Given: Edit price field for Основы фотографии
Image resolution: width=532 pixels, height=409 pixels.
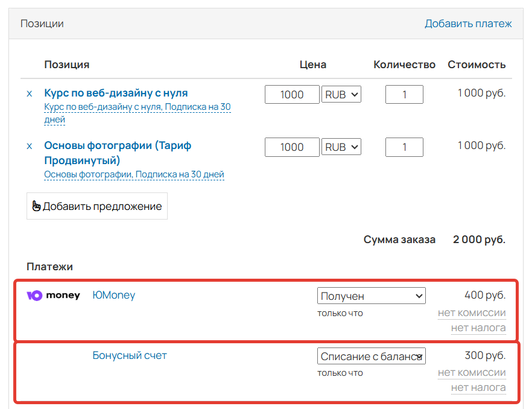Looking at the screenshot, I should click(292, 147).
